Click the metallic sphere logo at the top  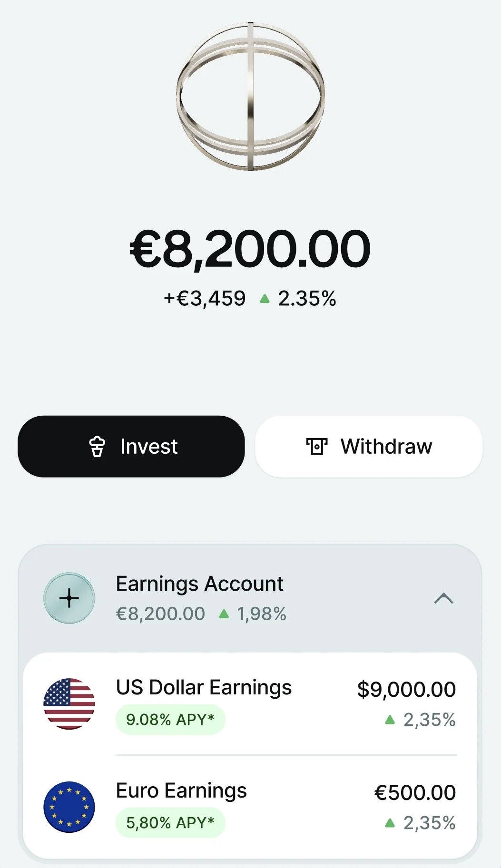click(x=250, y=96)
